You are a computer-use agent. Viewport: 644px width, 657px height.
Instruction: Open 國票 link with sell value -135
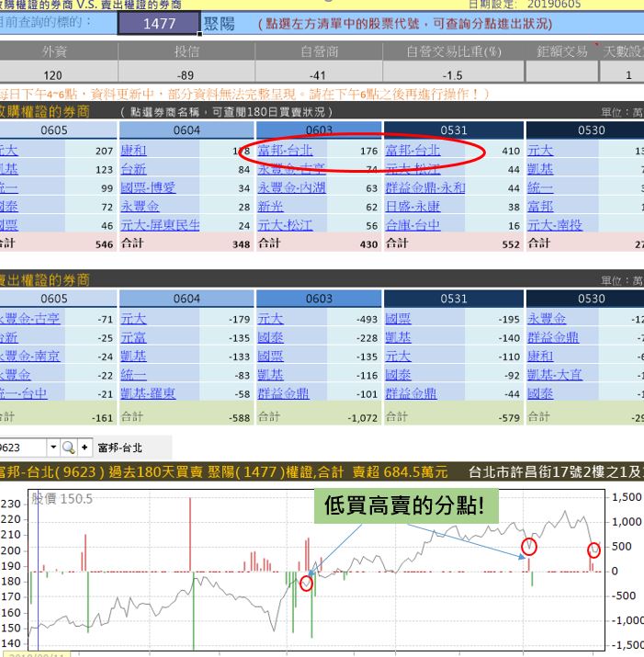coord(271,357)
